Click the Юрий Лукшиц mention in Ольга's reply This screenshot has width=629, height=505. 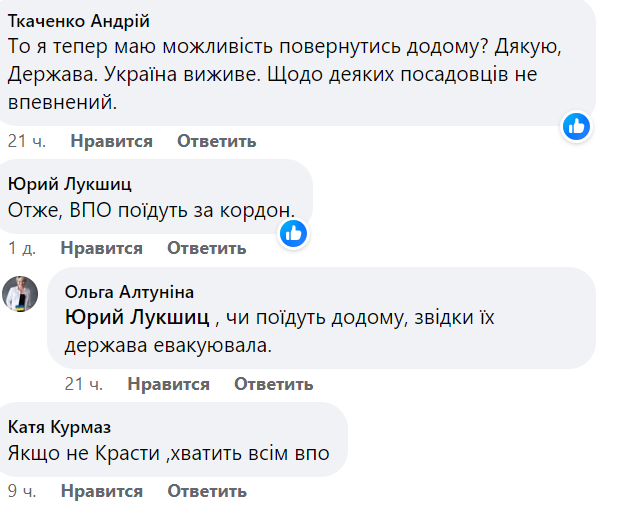point(137,318)
